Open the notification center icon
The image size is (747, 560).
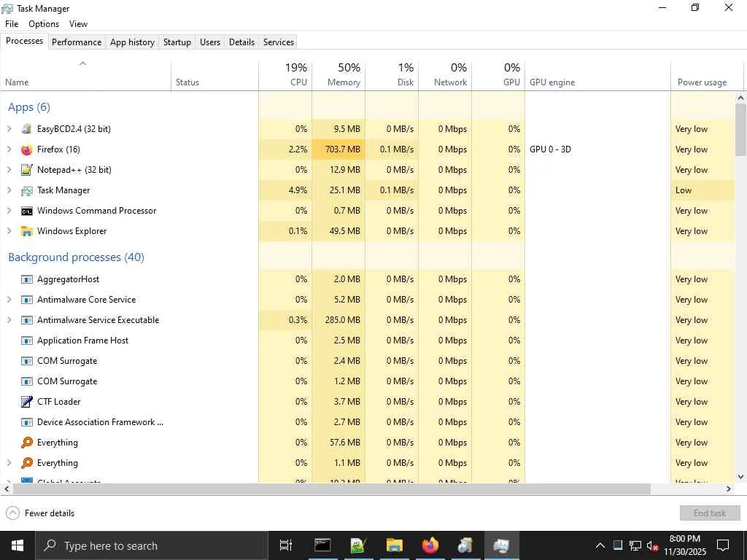pyautogui.click(x=723, y=545)
